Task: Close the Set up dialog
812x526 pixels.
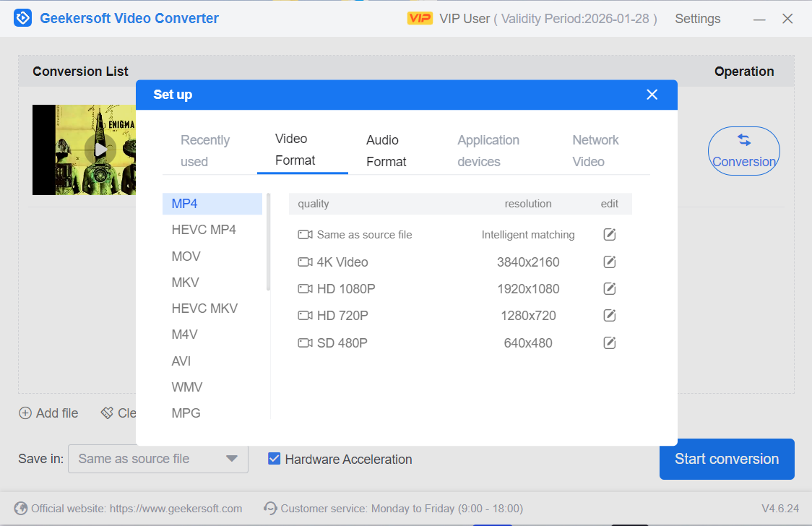Action: pyautogui.click(x=652, y=94)
